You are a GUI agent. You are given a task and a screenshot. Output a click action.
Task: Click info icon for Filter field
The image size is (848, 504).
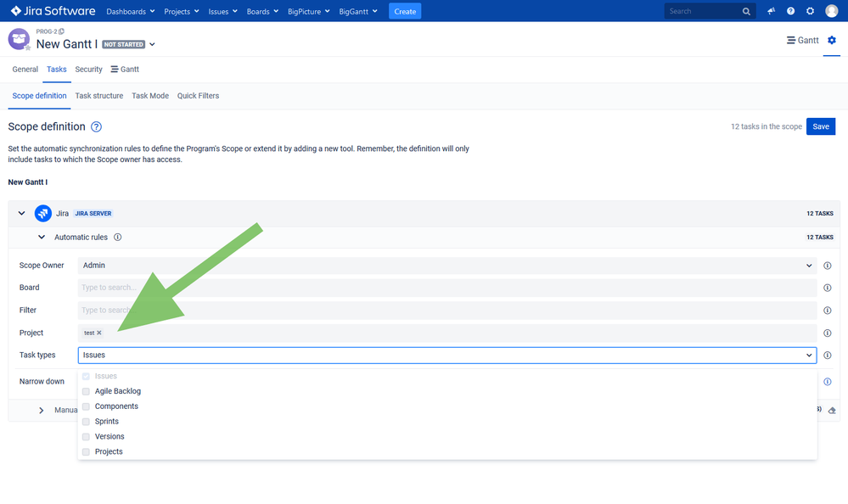tap(828, 311)
